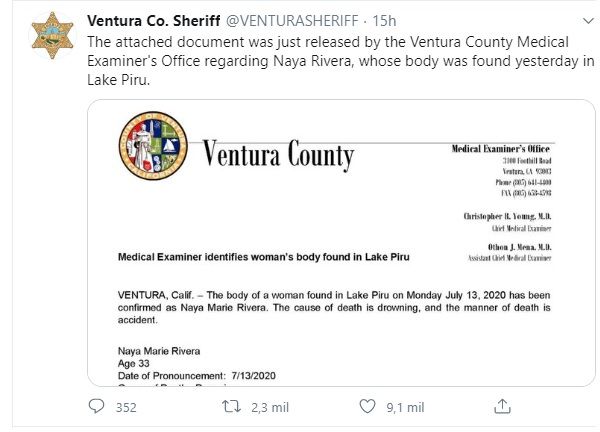Screen dimensions: 600x432
Task: Click headline about body found in Lake Piru
Action: pyautogui.click(x=264, y=257)
